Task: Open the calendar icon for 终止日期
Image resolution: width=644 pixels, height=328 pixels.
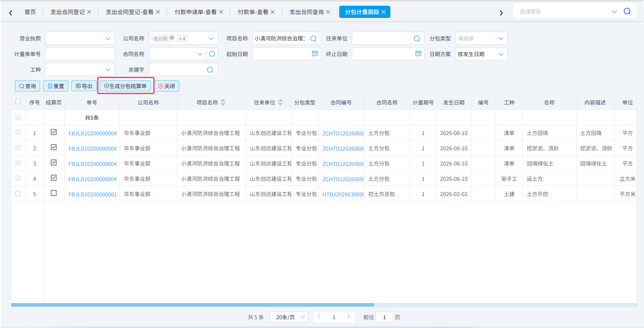Action: coord(418,54)
